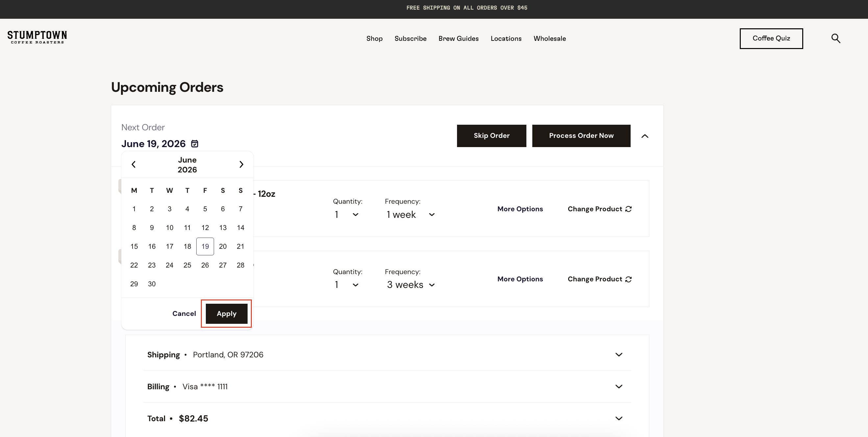The height and width of the screenshot is (437, 868).
Task: Click the Coffee Quiz button
Action: [771, 39]
